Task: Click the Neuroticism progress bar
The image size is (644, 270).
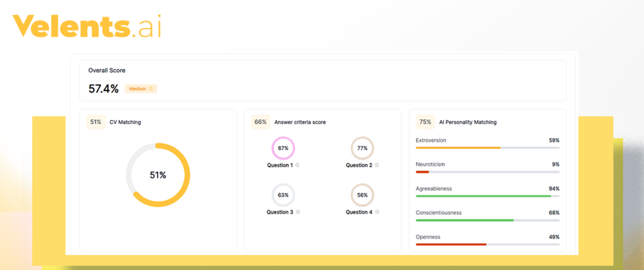Action: [x=487, y=171]
